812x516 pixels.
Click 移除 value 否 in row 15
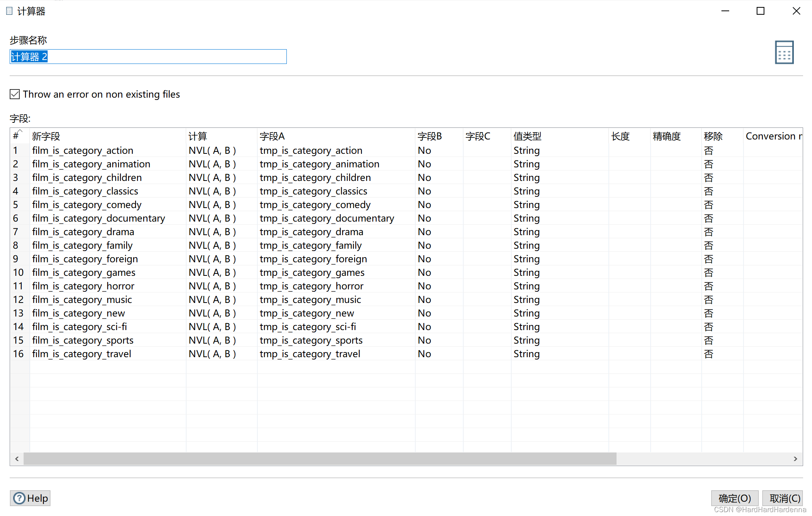coord(723,340)
